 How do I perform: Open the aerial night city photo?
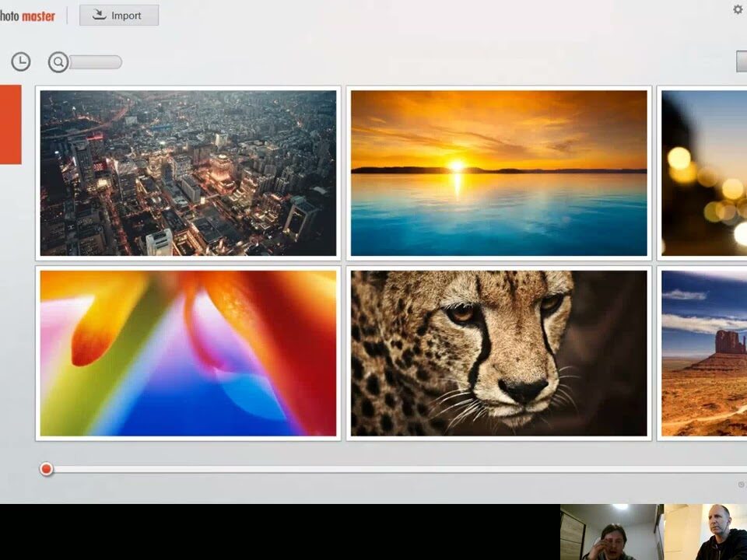[x=188, y=173]
